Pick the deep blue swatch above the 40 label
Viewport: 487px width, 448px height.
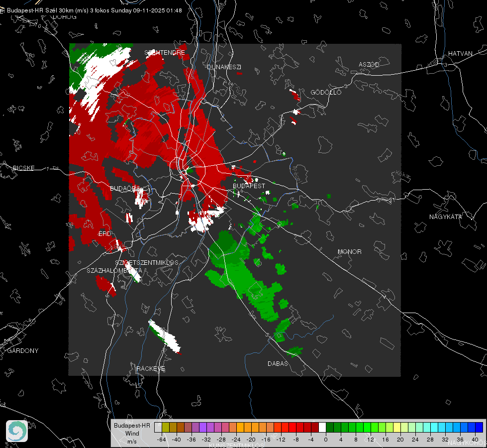(479, 428)
